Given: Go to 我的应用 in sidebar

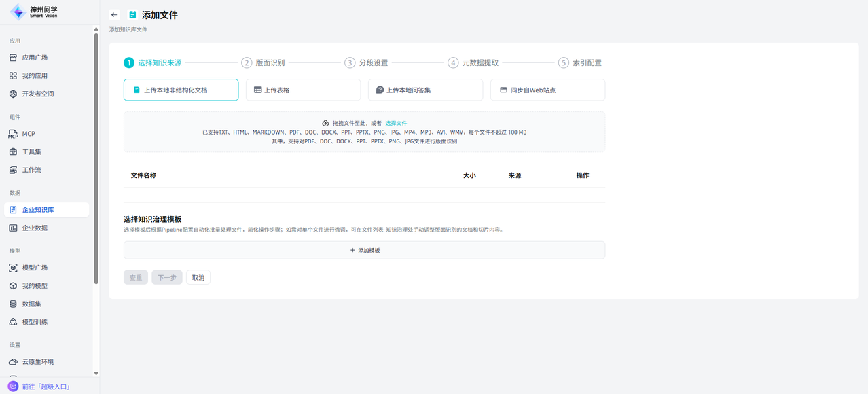Looking at the screenshot, I should point(35,76).
